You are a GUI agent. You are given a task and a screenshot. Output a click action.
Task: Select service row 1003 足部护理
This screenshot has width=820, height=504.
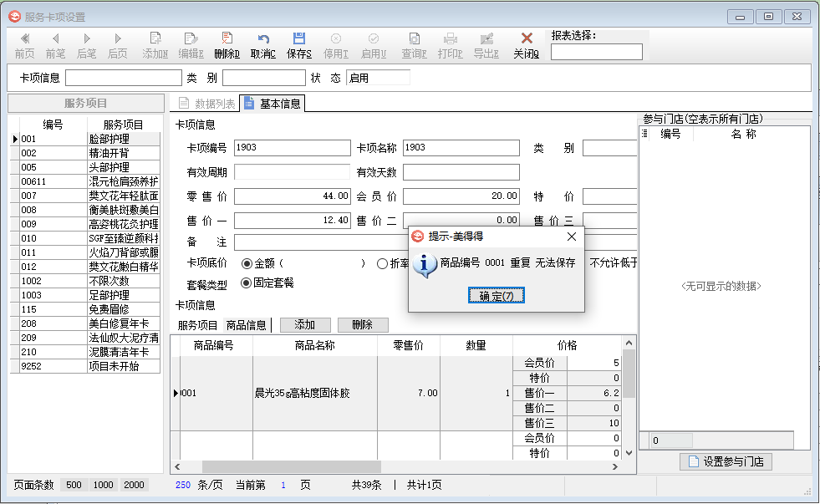(85, 295)
